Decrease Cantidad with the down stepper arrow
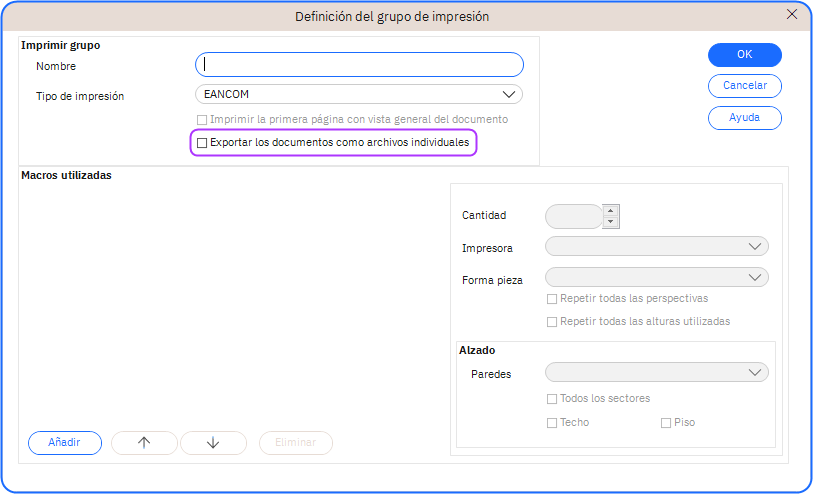 click(x=611, y=222)
